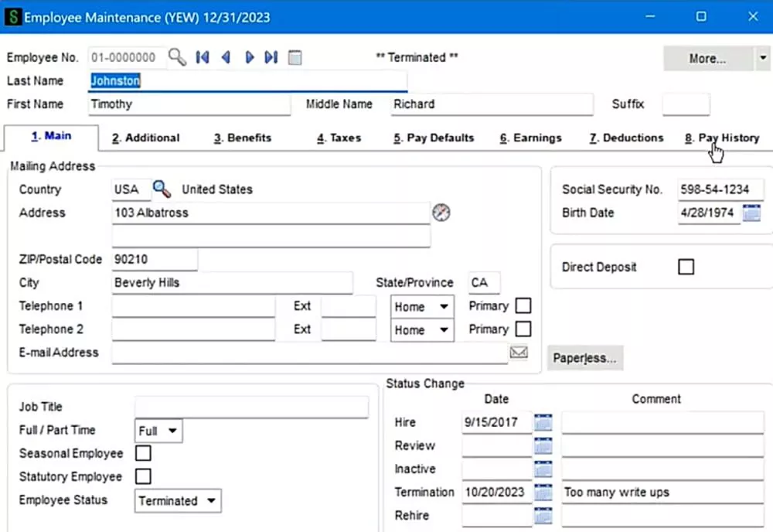The width and height of the screenshot is (773, 532).
Task: Mark Telephone 1 as Primary
Action: pos(523,306)
